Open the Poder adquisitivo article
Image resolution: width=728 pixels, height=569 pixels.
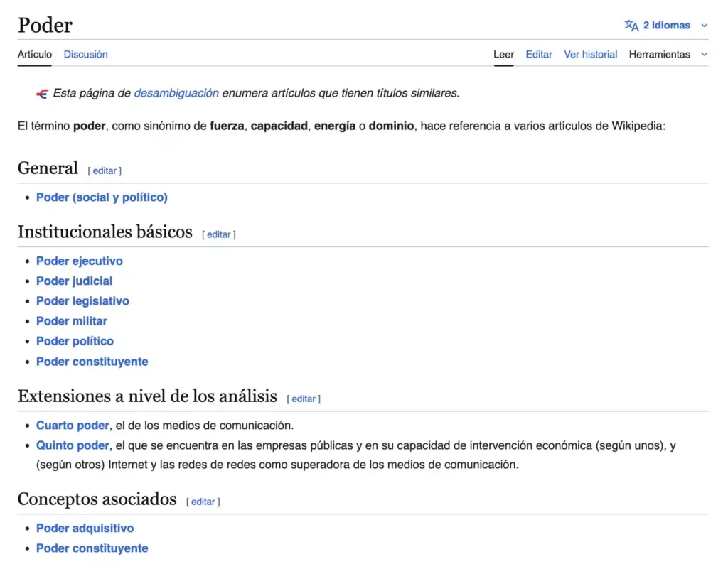(x=85, y=528)
